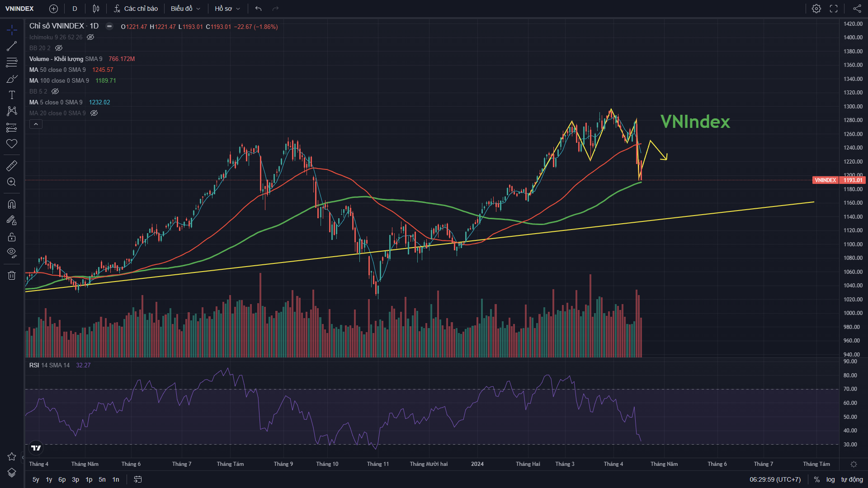Toggle log price scale
The width and height of the screenshot is (868, 488).
point(830,479)
